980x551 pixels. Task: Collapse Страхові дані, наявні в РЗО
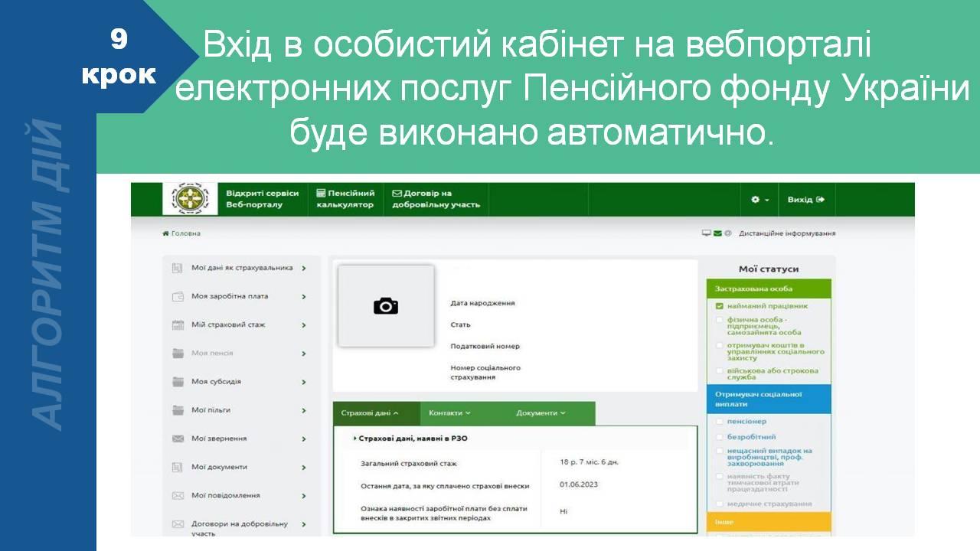click(412, 439)
